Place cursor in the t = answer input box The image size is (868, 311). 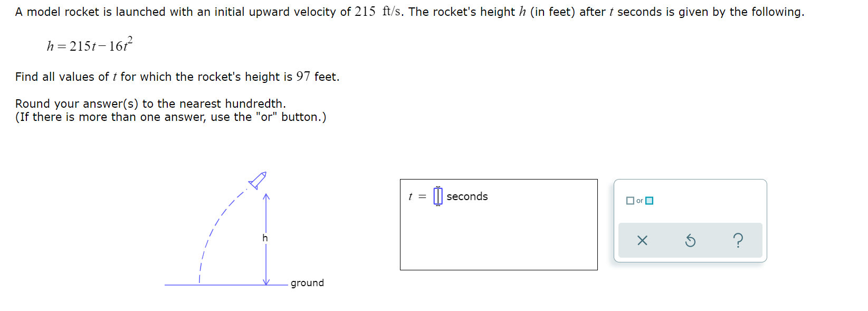(436, 196)
